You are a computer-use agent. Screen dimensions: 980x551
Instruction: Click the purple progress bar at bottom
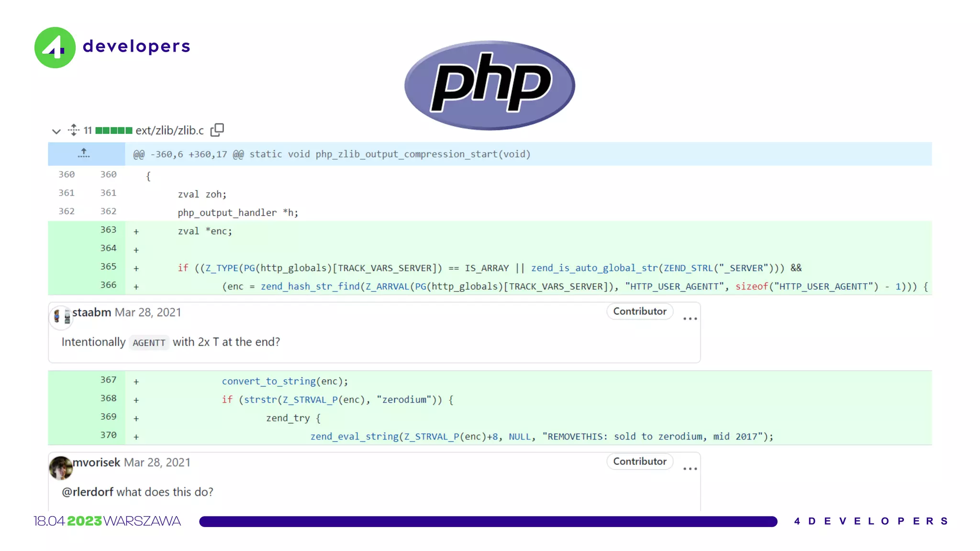pyautogui.click(x=488, y=521)
